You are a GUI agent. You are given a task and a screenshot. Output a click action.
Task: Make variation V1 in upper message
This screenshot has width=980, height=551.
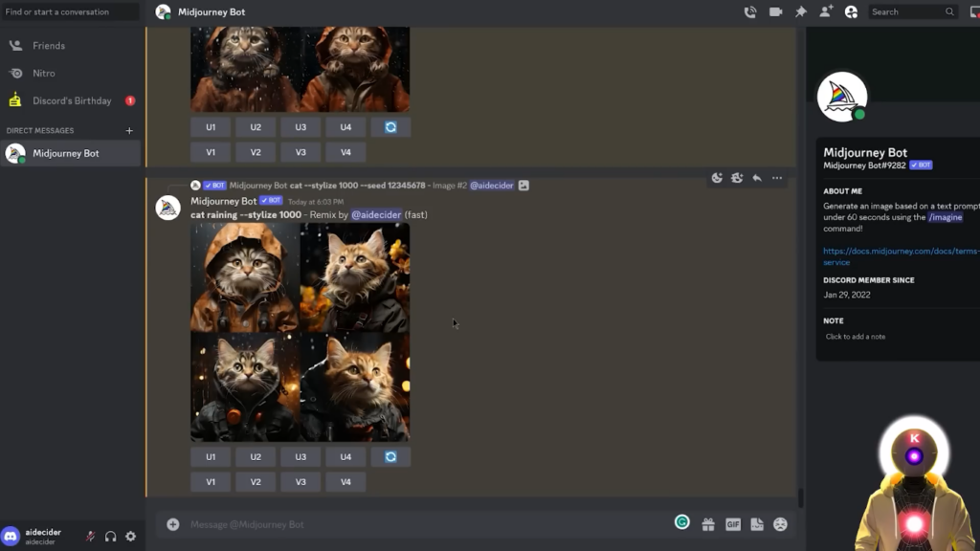[211, 152]
